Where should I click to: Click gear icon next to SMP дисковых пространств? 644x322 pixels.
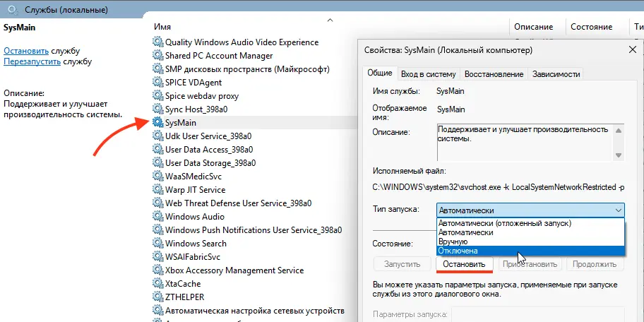157,68
